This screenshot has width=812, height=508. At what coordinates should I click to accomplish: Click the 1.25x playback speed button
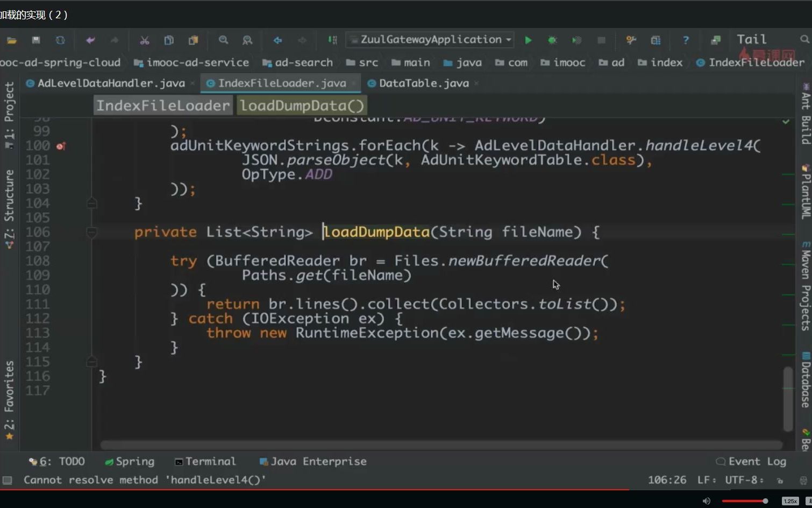pos(790,501)
